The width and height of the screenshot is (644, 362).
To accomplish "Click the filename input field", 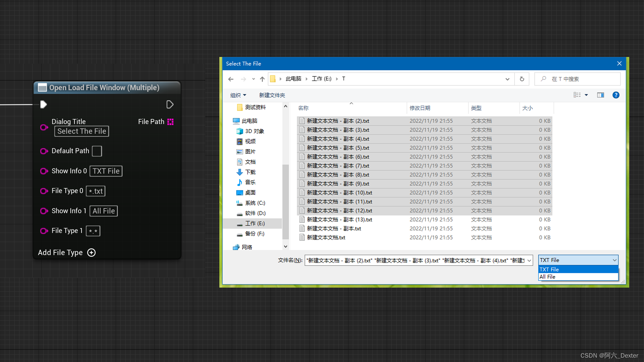I will click(x=416, y=260).
